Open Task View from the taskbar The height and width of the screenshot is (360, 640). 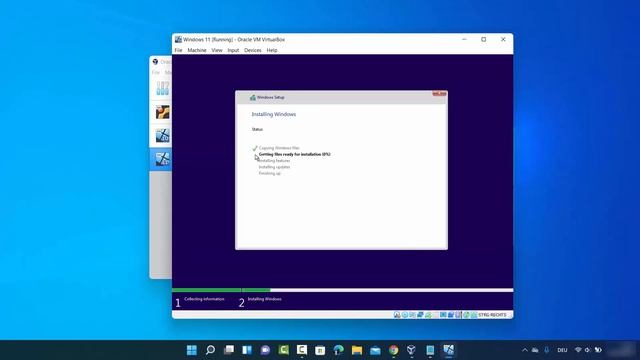[x=229, y=350]
